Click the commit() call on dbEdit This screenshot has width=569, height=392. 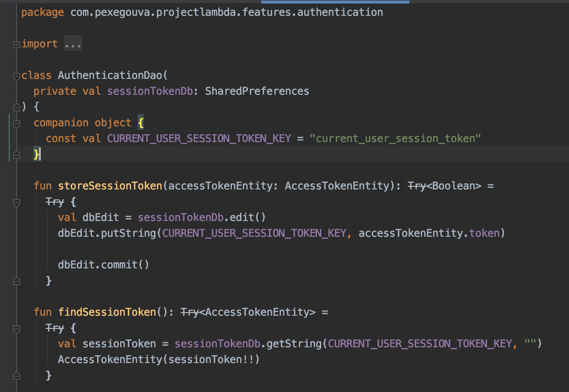click(125, 265)
